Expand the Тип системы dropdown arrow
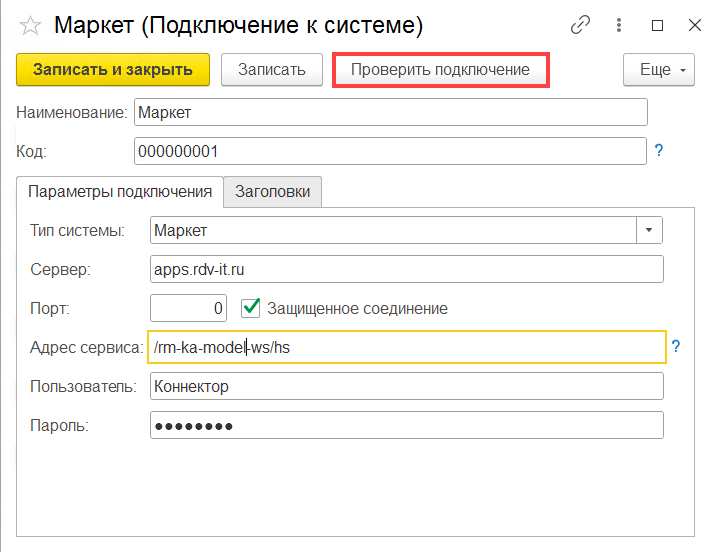The image size is (720, 552). click(650, 230)
